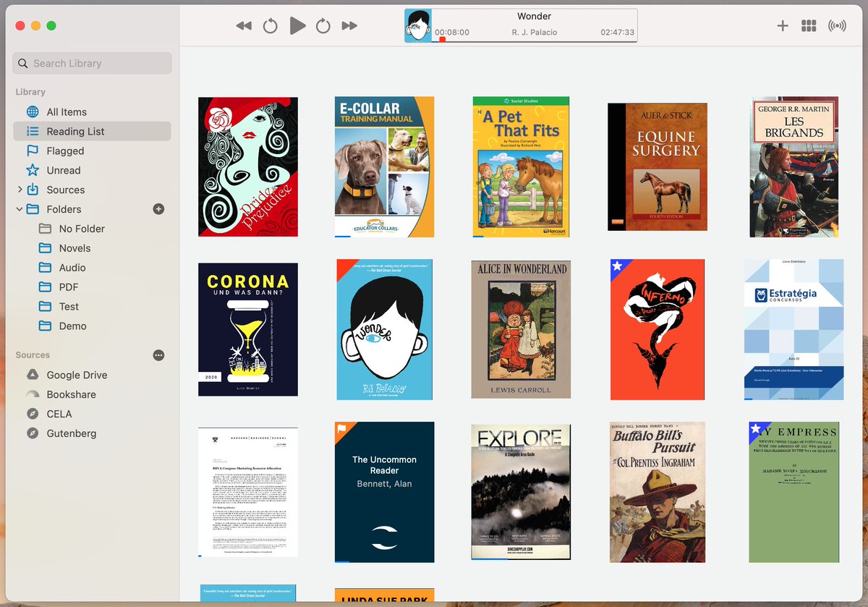
Task: Click the plus icon to add a book
Action: [783, 26]
